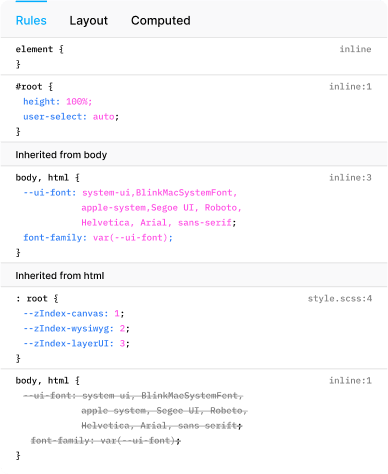Image resolution: width=388 pixels, height=474 pixels.
Task: Open the inline:3 source link
Action: (350, 178)
